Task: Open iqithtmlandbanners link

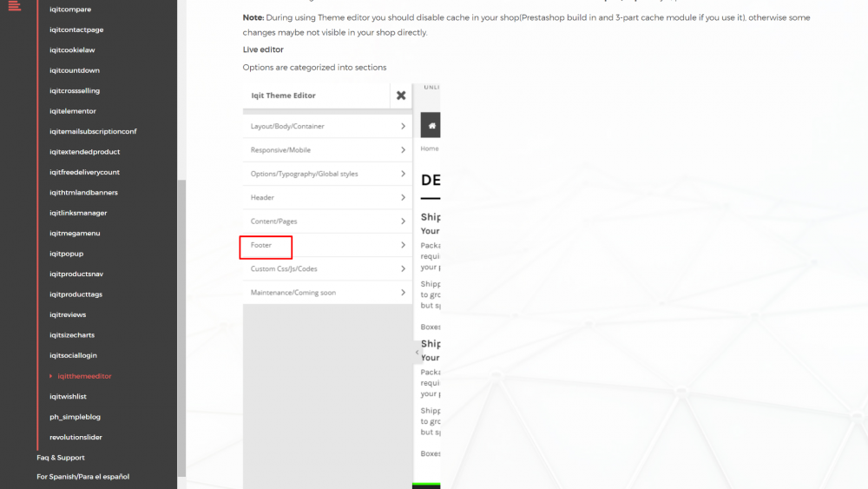Action: [83, 193]
